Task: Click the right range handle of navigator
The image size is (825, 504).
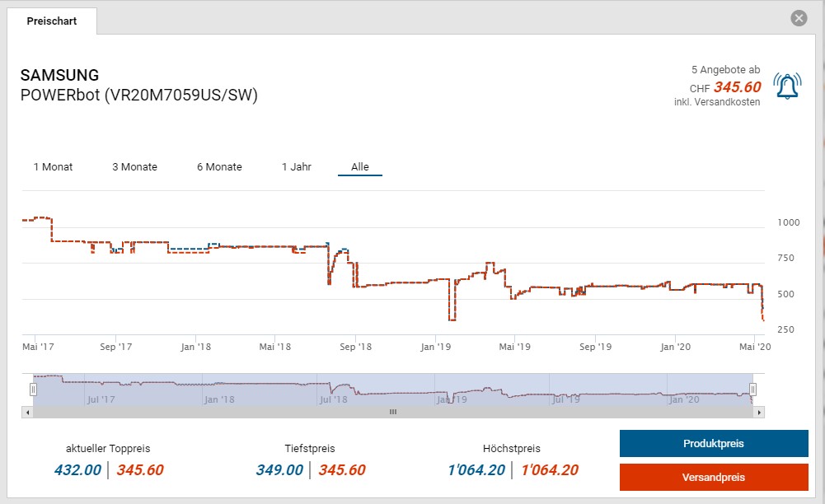Action: pyautogui.click(x=752, y=389)
